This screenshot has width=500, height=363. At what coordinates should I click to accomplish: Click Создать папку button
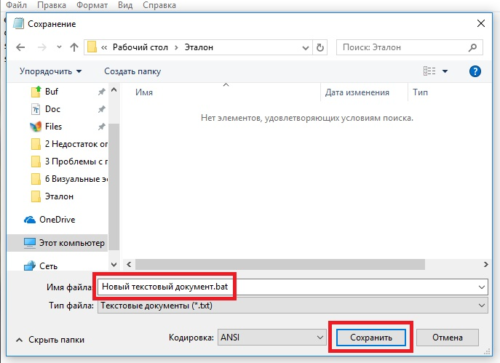[x=132, y=71]
